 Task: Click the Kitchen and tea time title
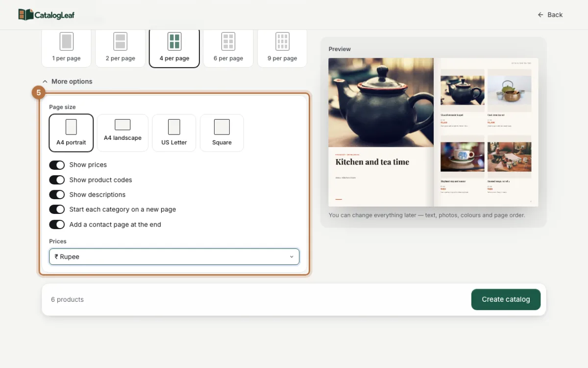(x=372, y=162)
